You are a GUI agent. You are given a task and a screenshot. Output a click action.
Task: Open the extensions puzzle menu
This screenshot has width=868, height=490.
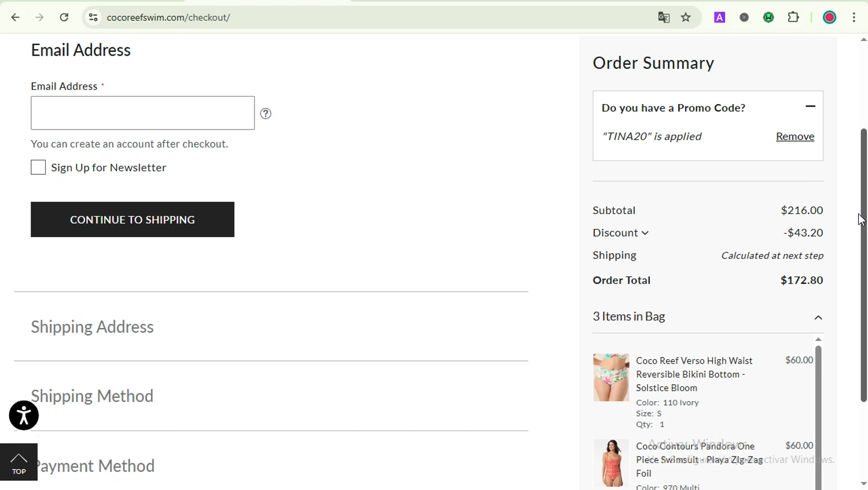point(794,17)
